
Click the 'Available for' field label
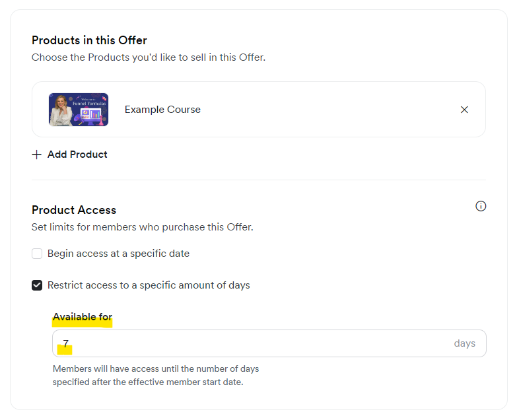coord(83,317)
